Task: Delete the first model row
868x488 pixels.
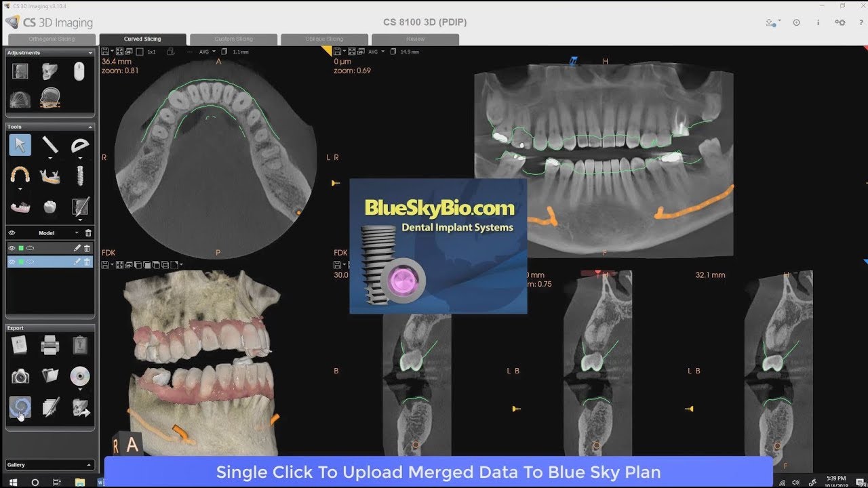Action: click(87, 248)
